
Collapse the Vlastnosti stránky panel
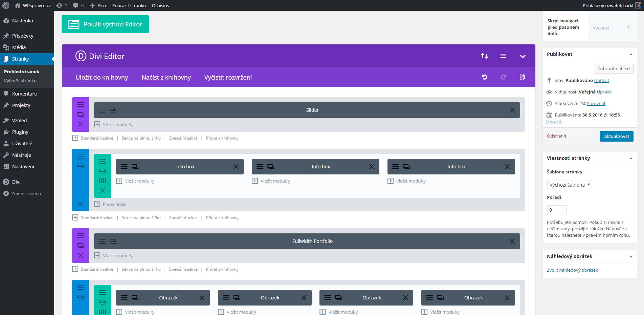(x=631, y=158)
